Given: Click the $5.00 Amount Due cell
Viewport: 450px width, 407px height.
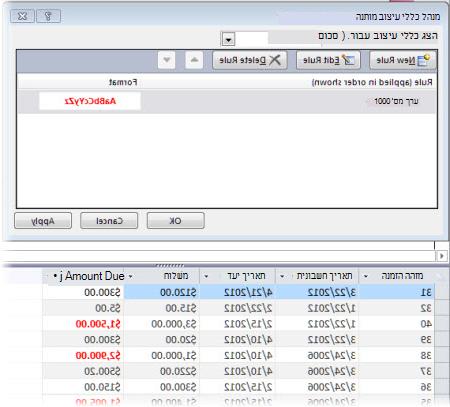Looking at the screenshot, I should point(84,308).
